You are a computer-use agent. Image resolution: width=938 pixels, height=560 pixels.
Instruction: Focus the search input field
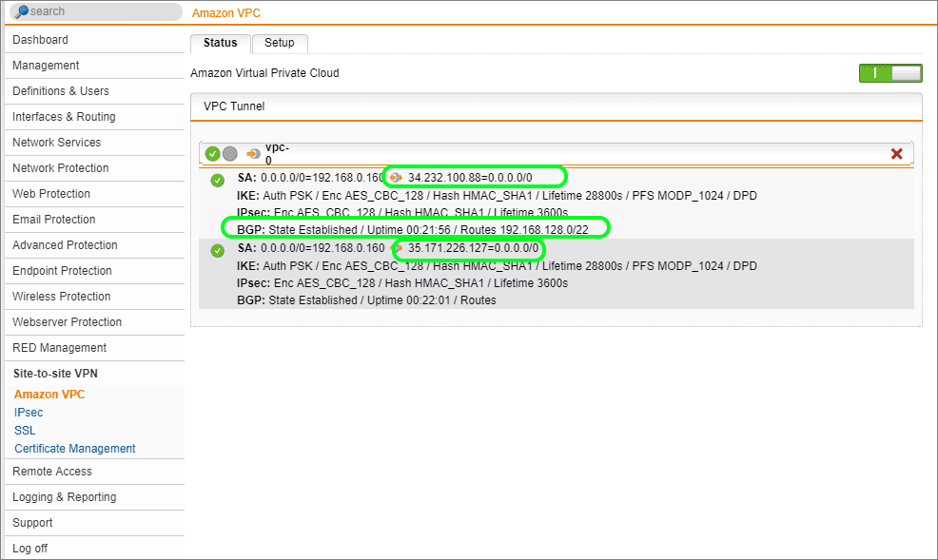tap(96, 11)
